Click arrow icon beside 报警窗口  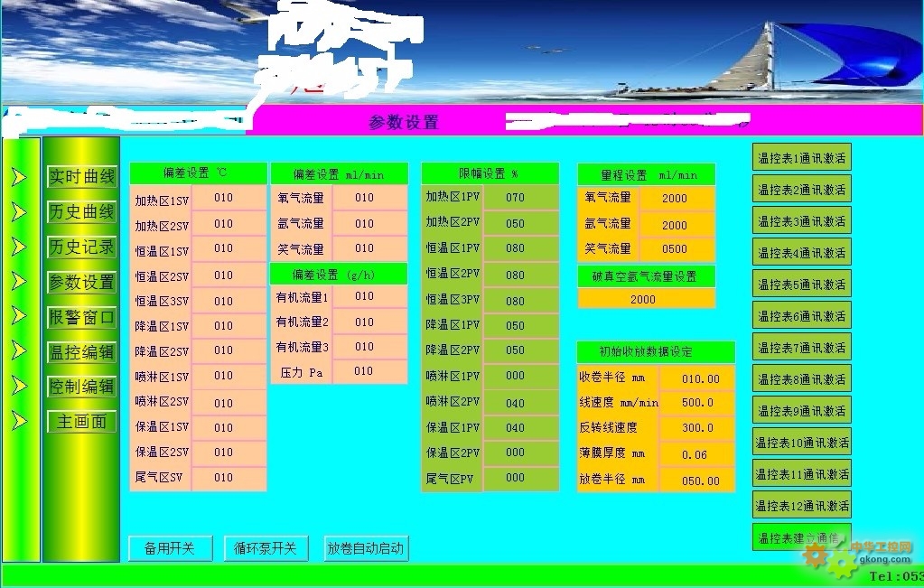(x=20, y=316)
